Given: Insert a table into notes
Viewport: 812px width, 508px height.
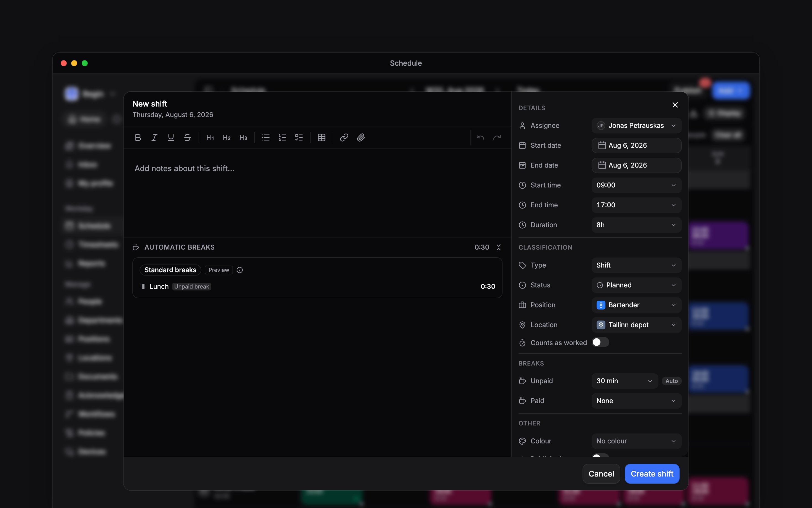Looking at the screenshot, I should 321,137.
